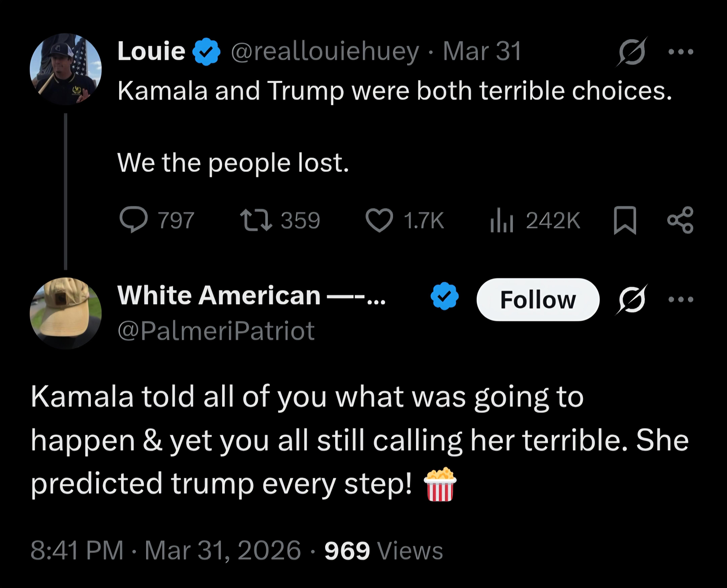
Task: Click the Grok icon on Louie's post
Action: [632, 52]
